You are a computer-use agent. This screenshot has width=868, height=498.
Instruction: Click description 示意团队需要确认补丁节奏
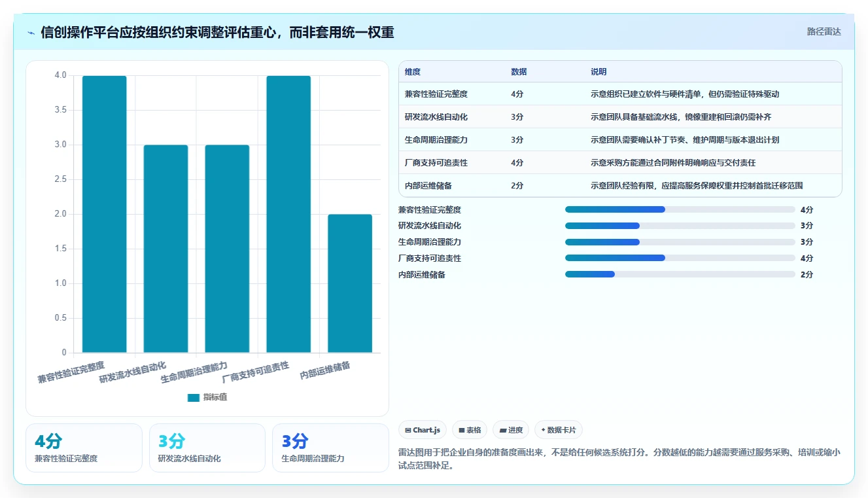[x=685, y=140]
